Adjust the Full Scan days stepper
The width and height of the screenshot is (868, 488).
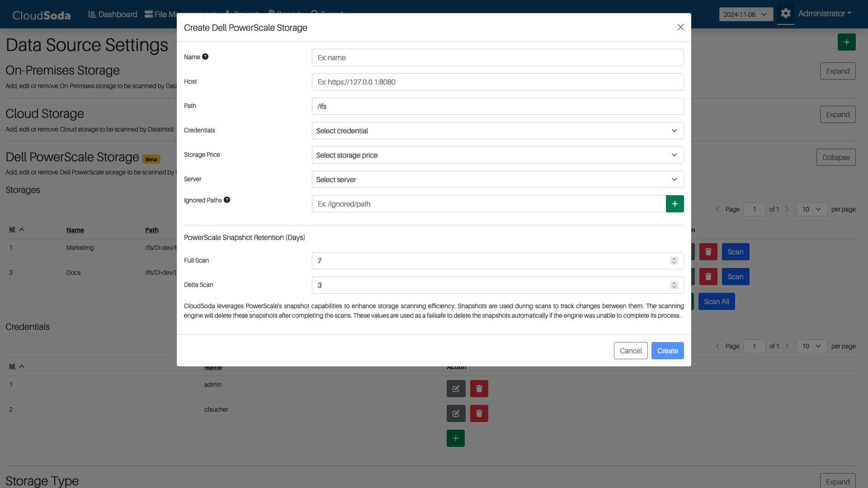(674, 261)
